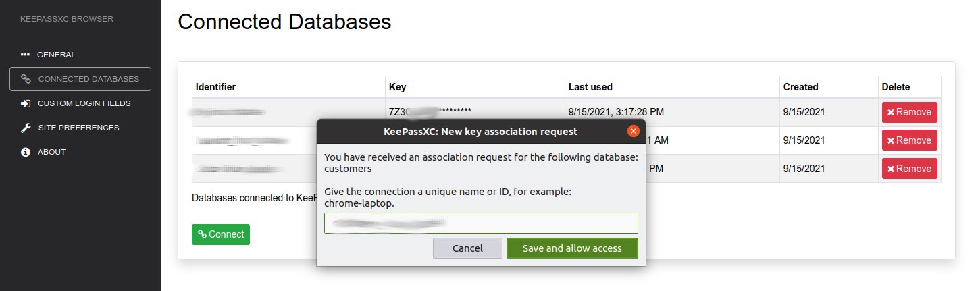This screenshot has height=291, width=980.
Task: Click the chain link Connected Databases icon
Action: 26,79
